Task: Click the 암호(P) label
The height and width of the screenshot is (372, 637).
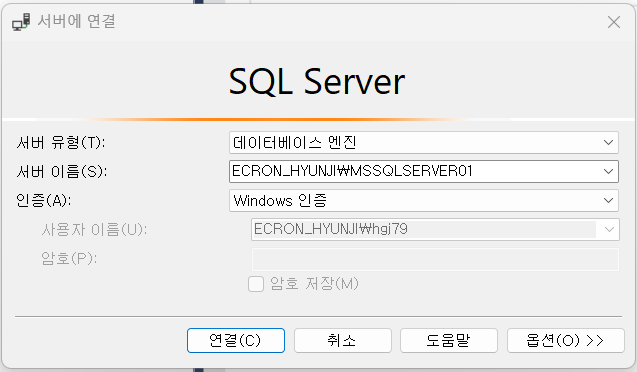Action: point(69,258)
